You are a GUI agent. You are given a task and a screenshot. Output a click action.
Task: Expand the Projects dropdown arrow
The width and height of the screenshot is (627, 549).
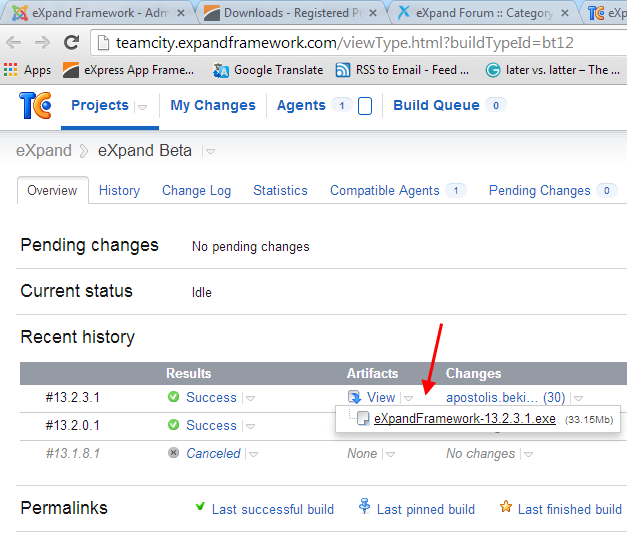coord(142,107)
